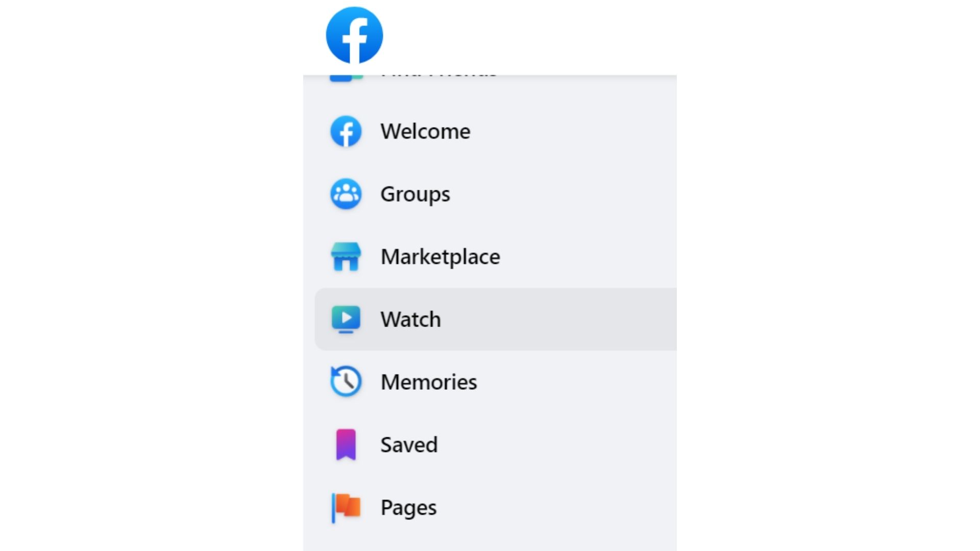Navigate to the Pages label

(409, 508)
